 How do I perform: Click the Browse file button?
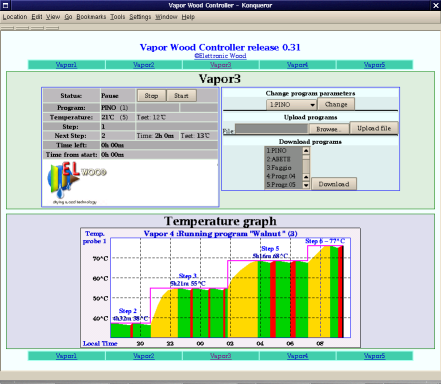click(328, 129)
